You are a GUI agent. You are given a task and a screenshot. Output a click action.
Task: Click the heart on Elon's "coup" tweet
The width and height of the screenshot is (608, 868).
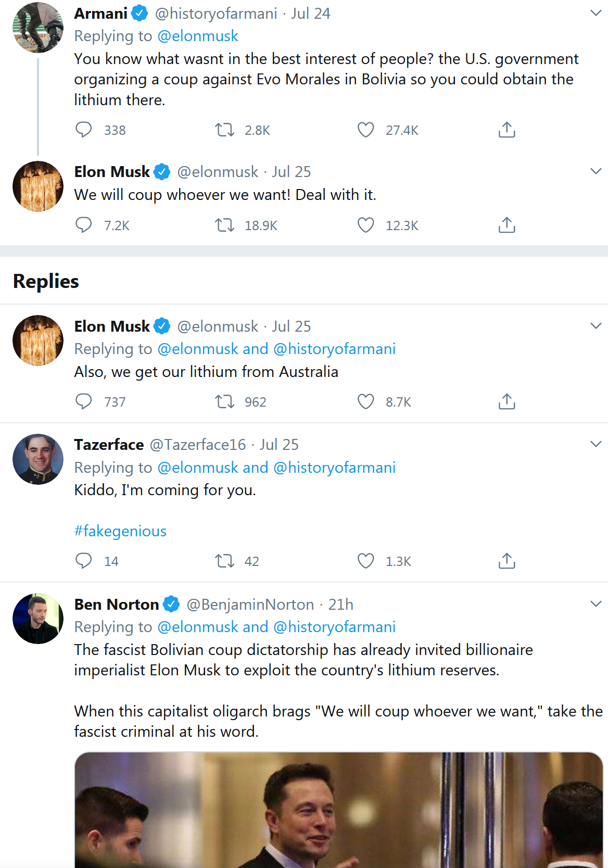[x=365, y=225]
